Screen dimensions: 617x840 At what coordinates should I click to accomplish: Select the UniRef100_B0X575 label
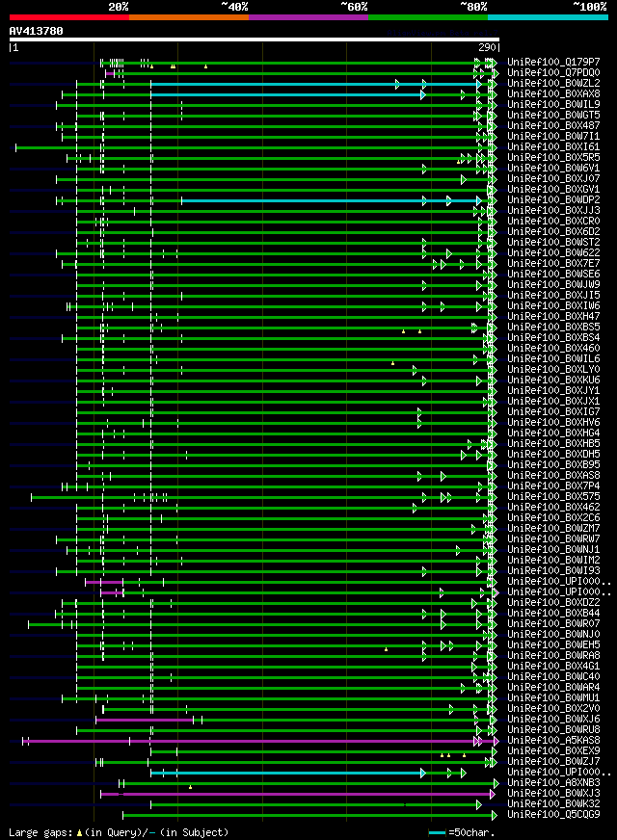tap(553, 497)
